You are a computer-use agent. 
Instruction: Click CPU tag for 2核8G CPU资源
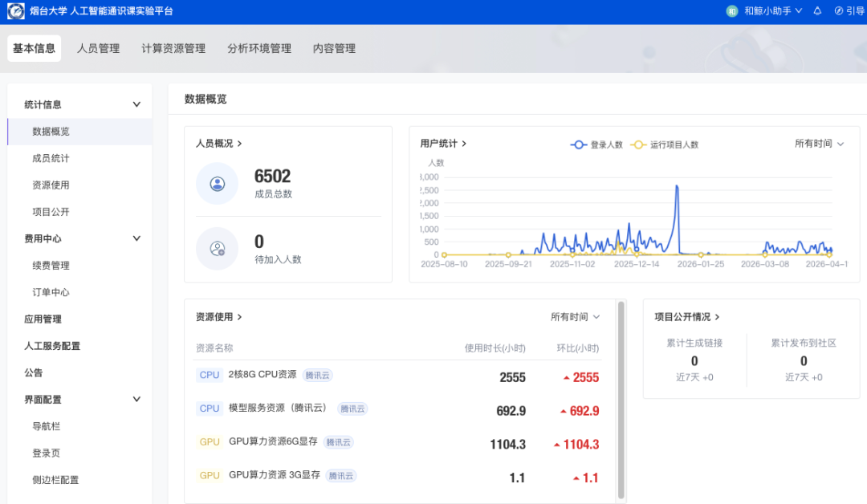210,375
